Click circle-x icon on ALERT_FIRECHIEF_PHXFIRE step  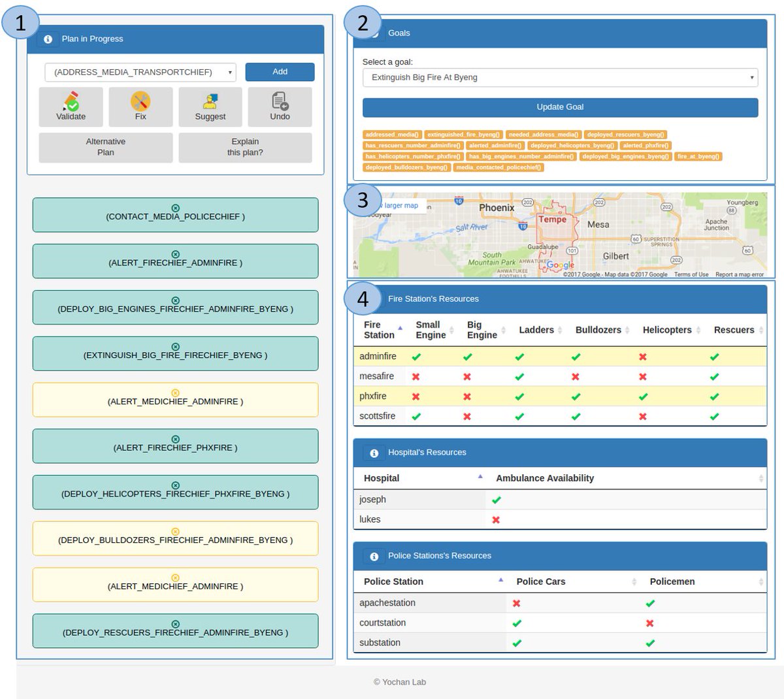175,439
